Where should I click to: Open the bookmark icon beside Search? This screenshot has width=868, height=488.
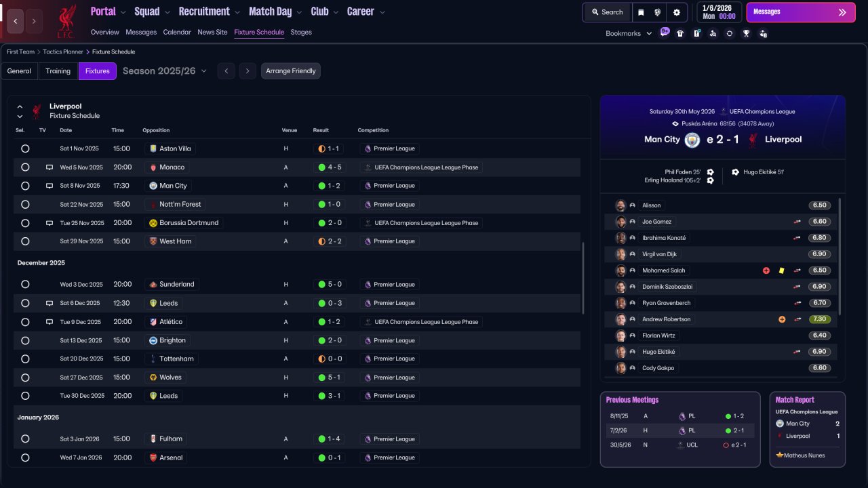pos(641,12)
